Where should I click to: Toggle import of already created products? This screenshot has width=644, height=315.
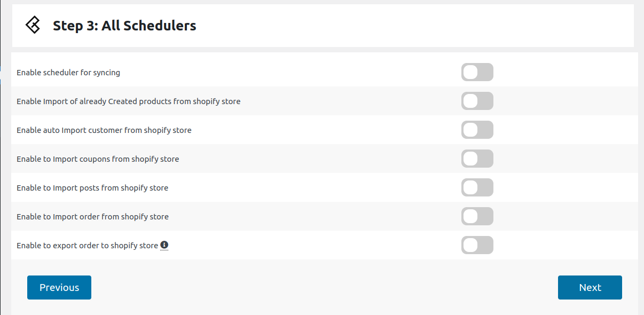coord(477,101)
